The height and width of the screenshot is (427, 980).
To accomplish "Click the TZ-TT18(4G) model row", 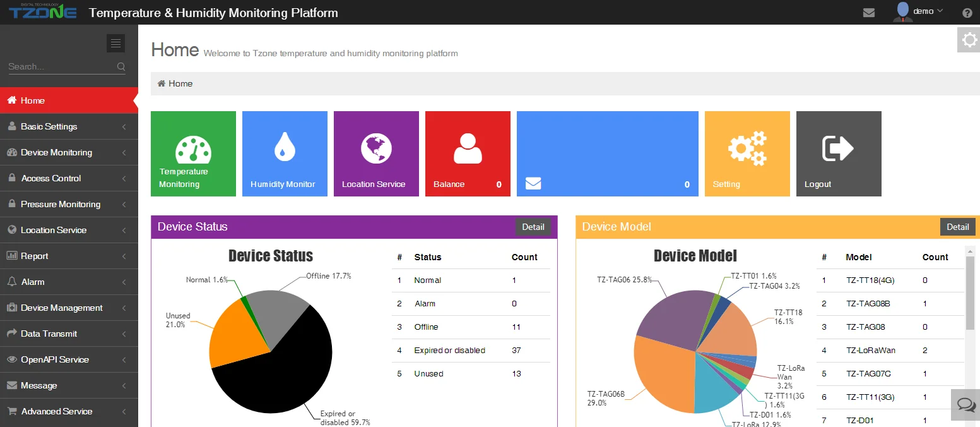I will [890, 280].
